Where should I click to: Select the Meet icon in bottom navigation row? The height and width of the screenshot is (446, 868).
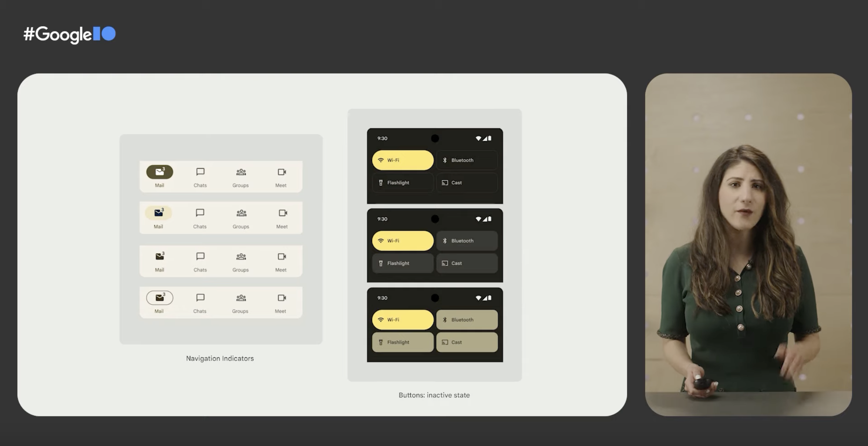point(281,297)
